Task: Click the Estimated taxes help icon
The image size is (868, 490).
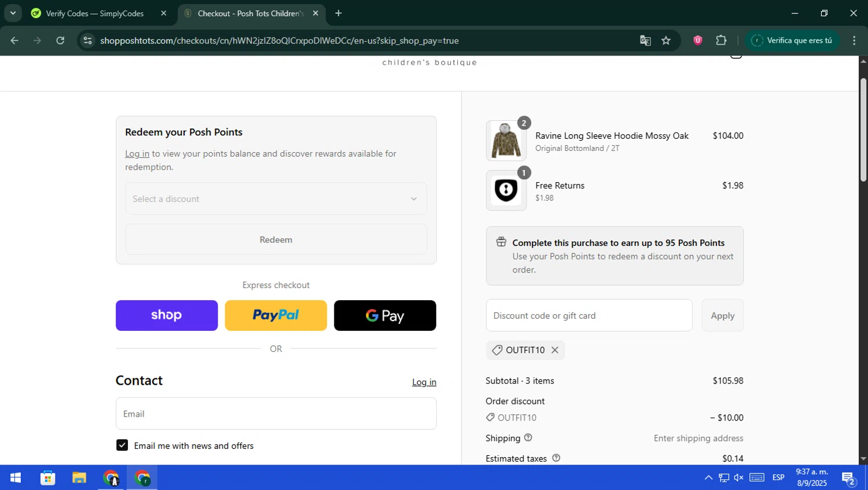Action: pos(556,458)
